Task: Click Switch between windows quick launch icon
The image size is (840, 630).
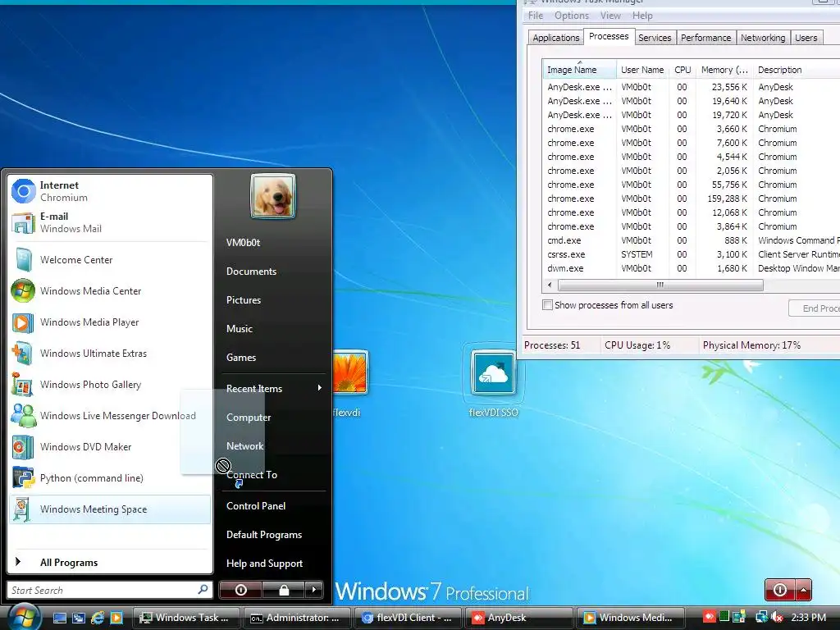Action: pyautogui.click(x=79, y=618)
